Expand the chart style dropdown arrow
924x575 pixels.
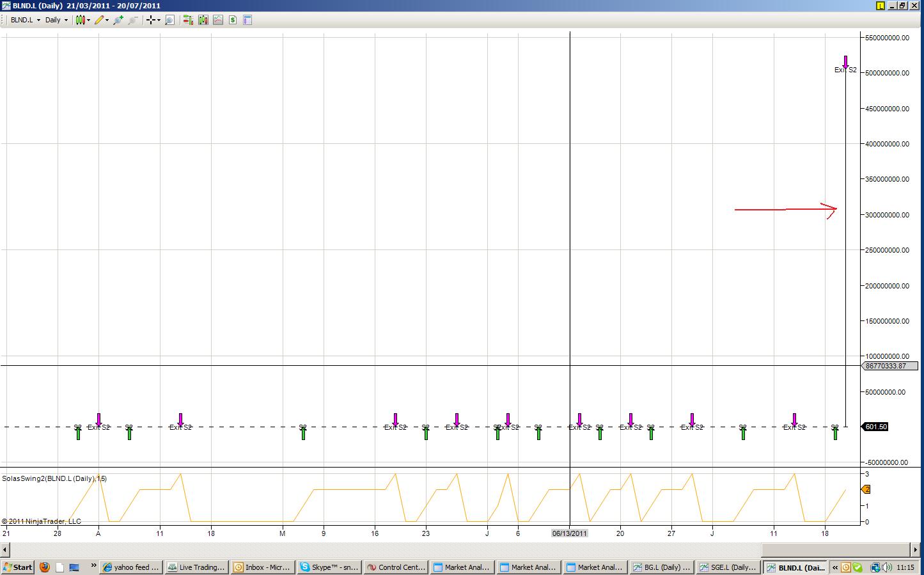[88, 20]
